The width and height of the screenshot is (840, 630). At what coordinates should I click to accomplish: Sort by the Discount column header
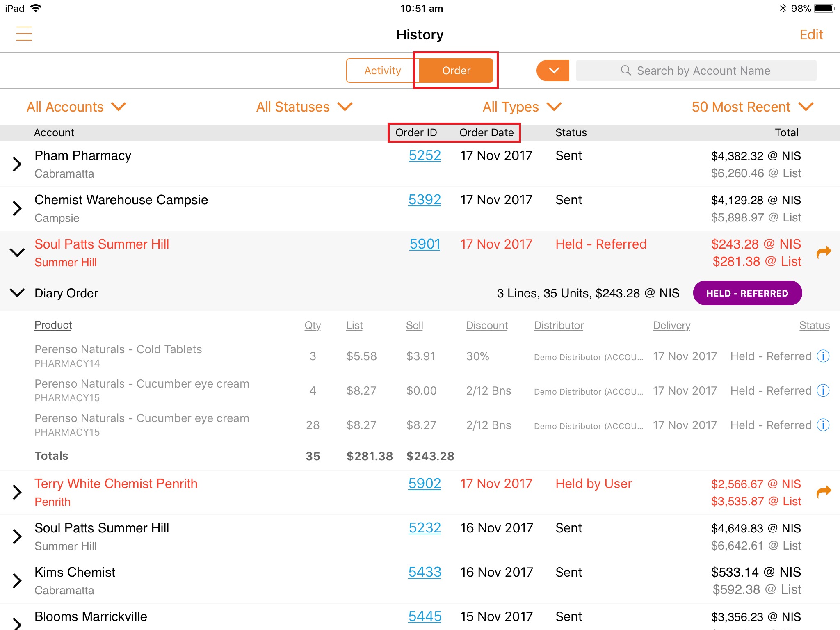(487, 325)
